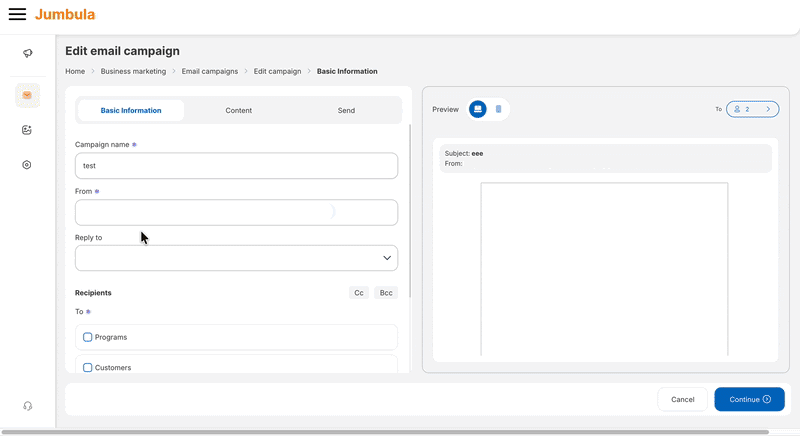Open the From field selector
The width and height of the screenshot is (800, 436).
pos(236,212)
